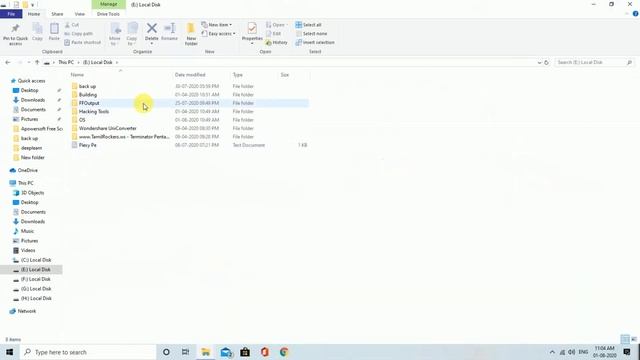This screenshot has width=640, height=360.
Task: Click Invert selection in the ribbon
Action: pyautogui.click(x=315, y=42)
